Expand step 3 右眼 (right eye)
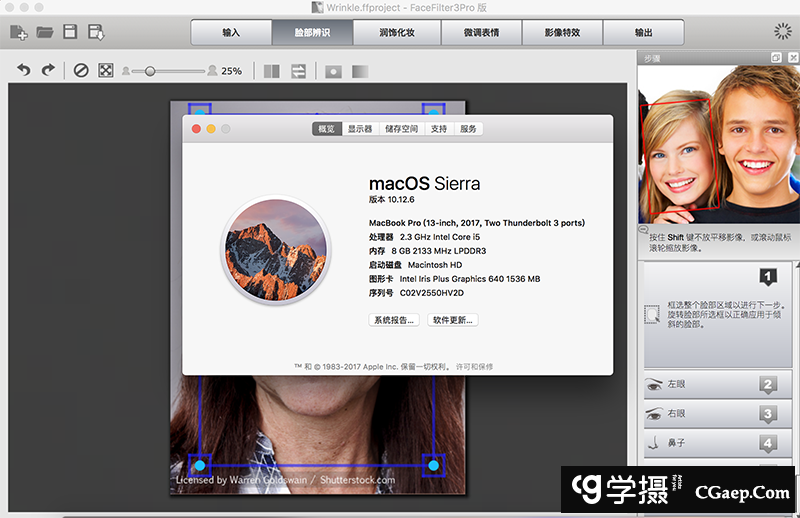Image resolution: width=800 pixels, height=518 pixels. pos(710,413)
